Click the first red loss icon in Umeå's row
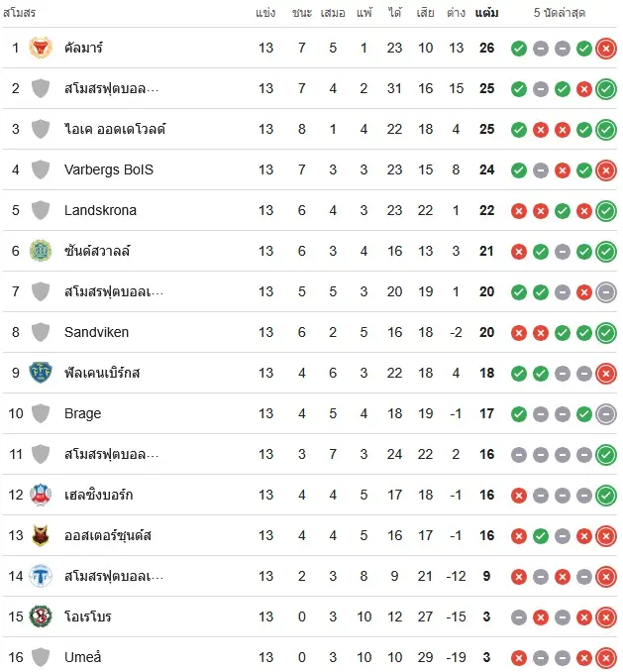Screen dimensions: 623x672 click(x=519, y=658)
